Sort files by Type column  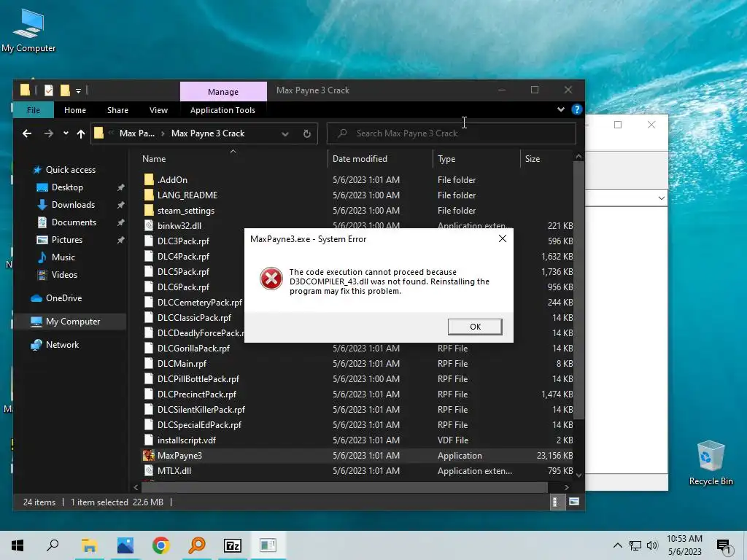446,158
